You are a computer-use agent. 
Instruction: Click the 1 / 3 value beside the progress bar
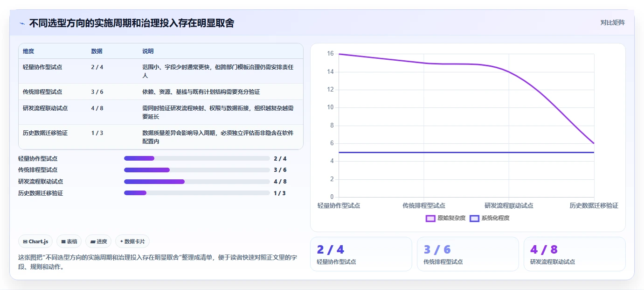tap(280, 193)
